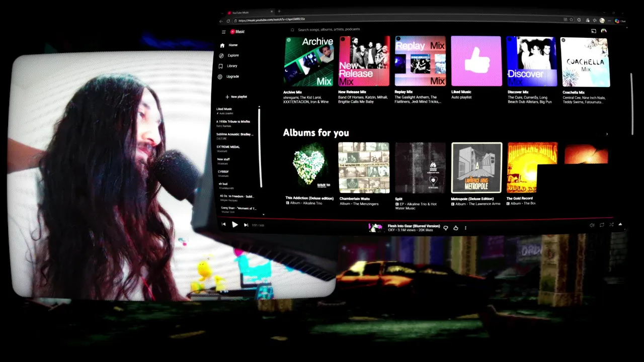
Task: Click the main page scrollbar
Action: coord(632,104)
